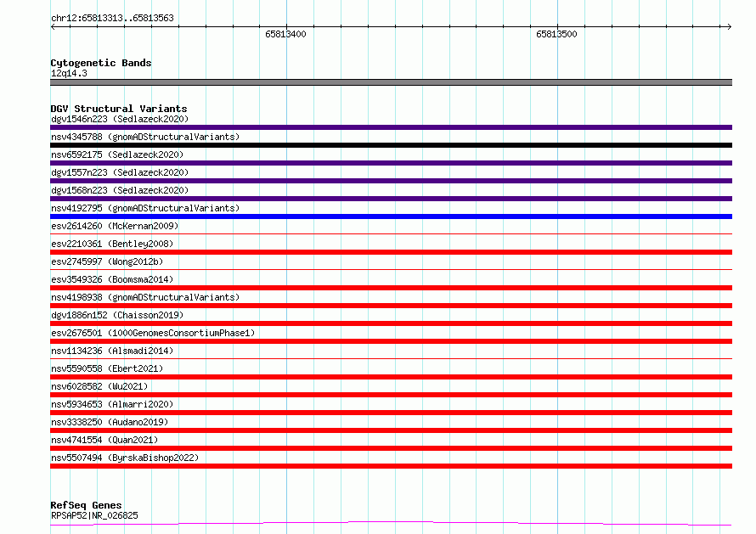Click the RPSAP52|NR_026825 gene label
This screenshot has height=534, width=756.
pyautogui.click(x=94, y=515)
